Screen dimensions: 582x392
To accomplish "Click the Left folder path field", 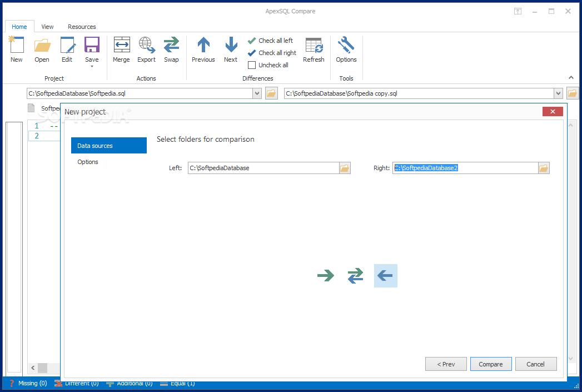I will coord(263,168).
